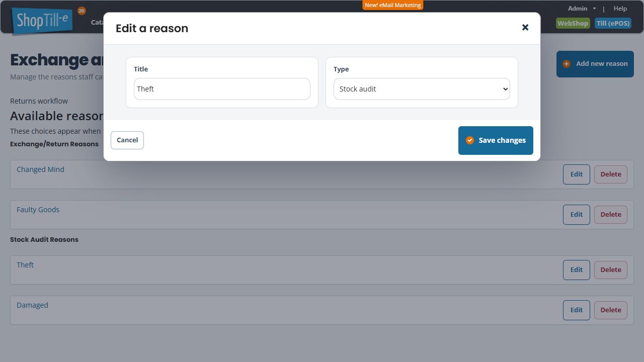Screen dimensions: 644x362
Task: Edit the Damaged reason
Action: coord(577,310)
